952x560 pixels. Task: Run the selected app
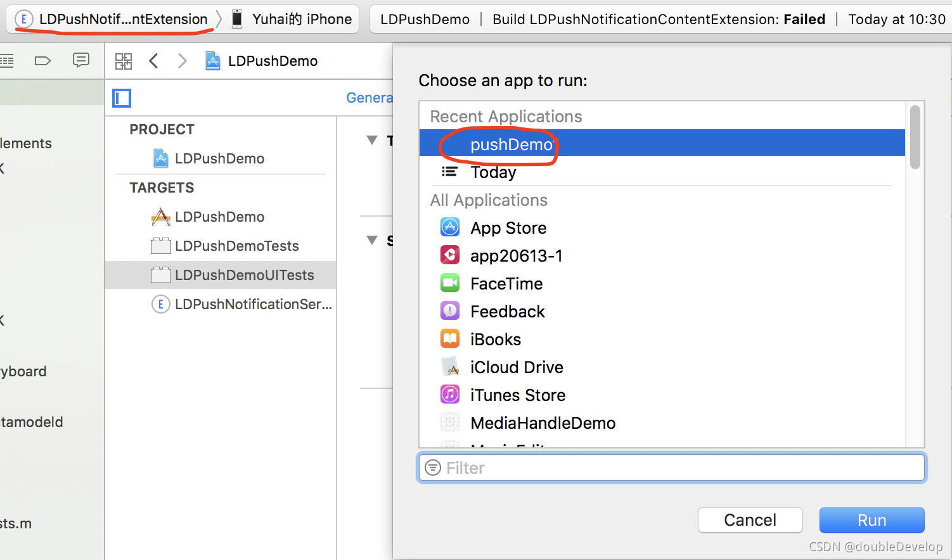pyautogui.click(x=872, y=520)
